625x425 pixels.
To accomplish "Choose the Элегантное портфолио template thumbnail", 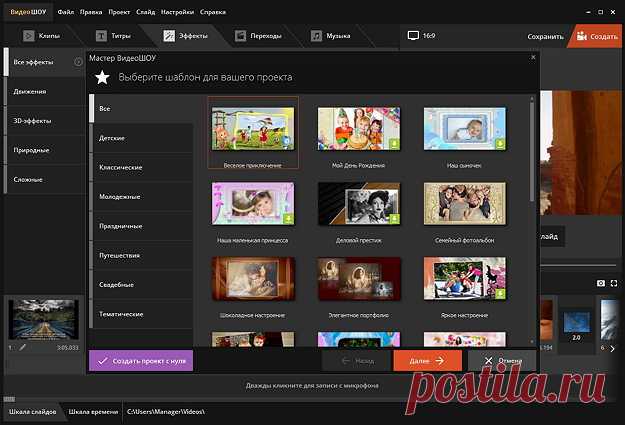I will pyautogui.click(x=359, y=278).
